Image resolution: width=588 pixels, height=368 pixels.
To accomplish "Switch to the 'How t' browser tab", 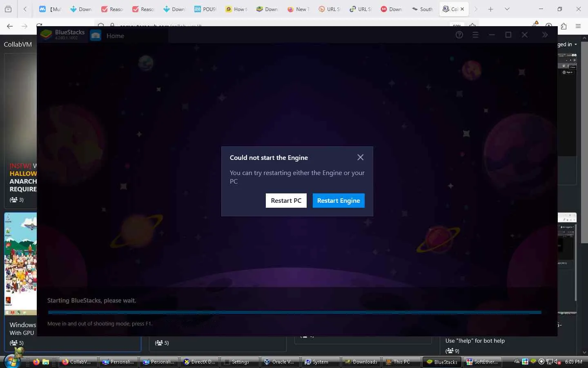I will 236,9.
